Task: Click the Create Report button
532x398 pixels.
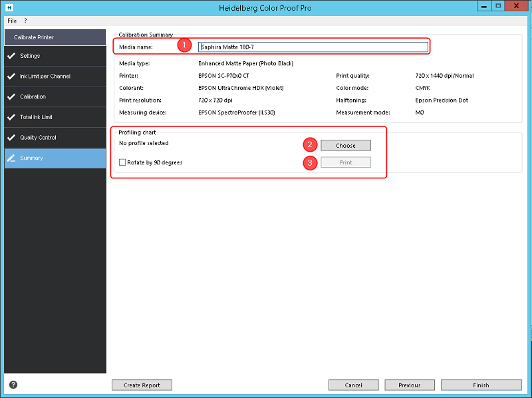Action: tap(142, 385)
